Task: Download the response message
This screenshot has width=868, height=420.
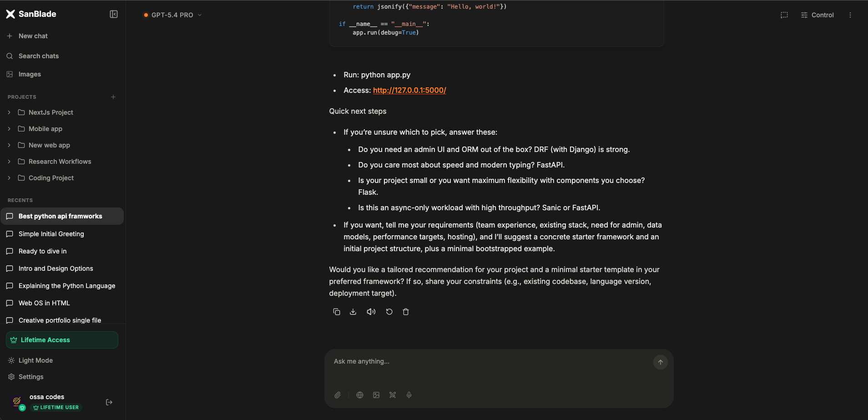Action: pos(353,312)
